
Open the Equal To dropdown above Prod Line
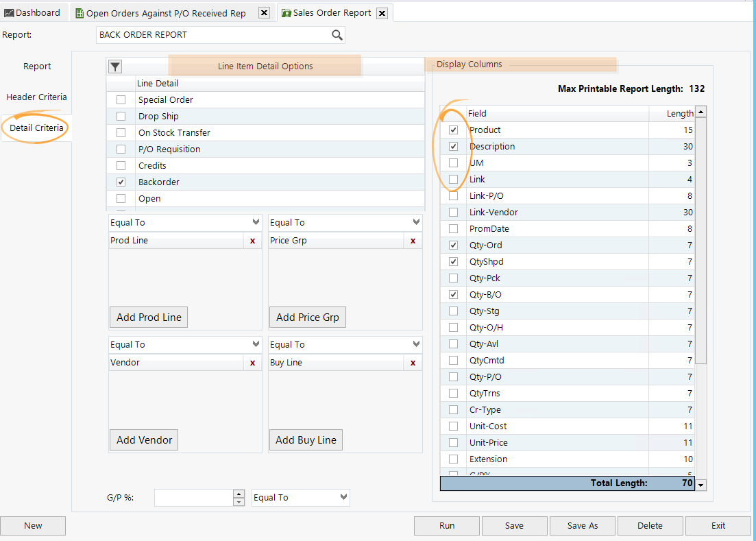point(256,222)
